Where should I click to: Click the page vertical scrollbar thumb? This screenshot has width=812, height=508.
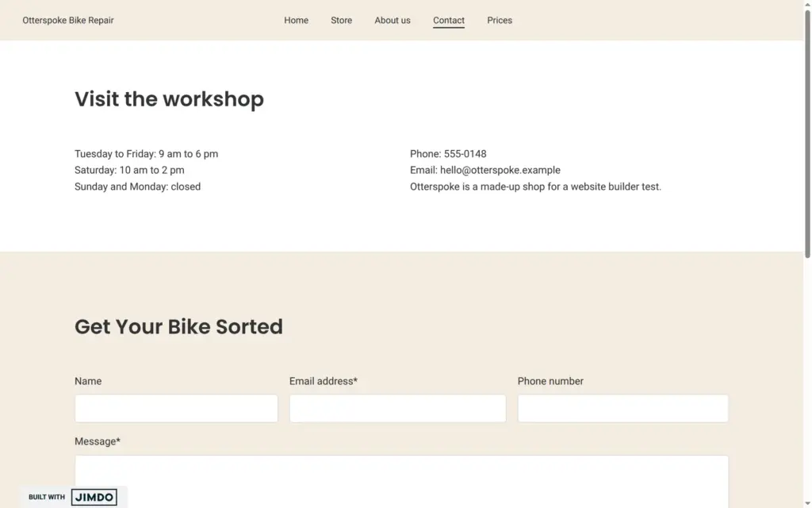pyautogui.click(x=807, y=133)
